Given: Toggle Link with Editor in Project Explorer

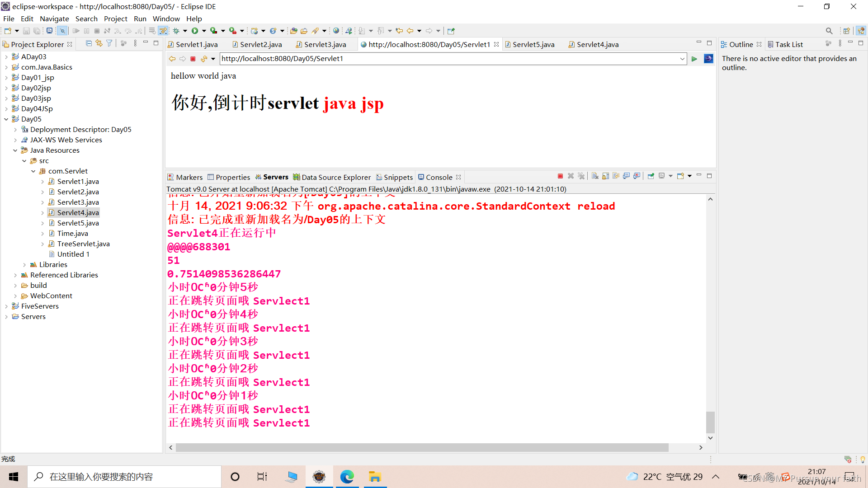Looking at the screenshot, I should (99, 43).
